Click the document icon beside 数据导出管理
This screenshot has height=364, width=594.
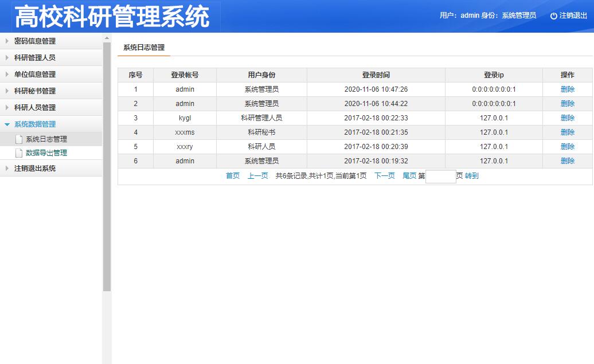19,153
